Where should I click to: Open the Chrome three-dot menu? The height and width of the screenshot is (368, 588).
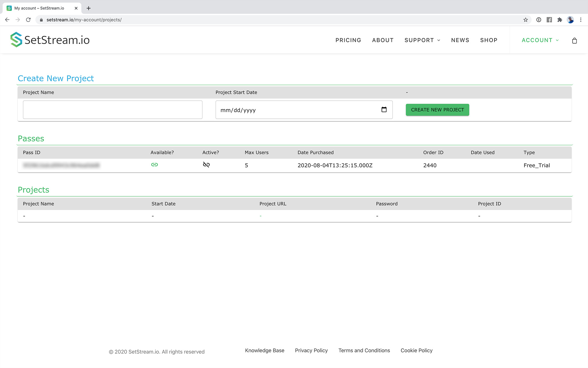pyautogui.click(x=581, y=20)
